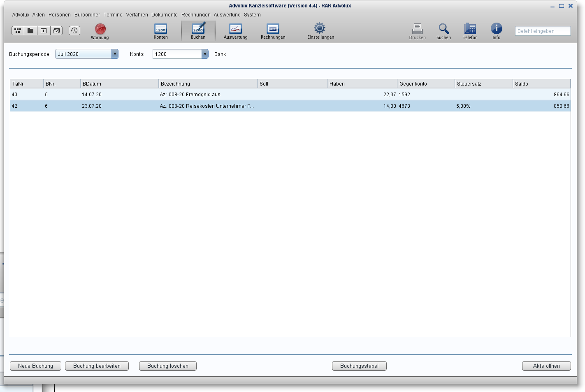The height and width of the screenshot is (392, 585).
Task: Open the calendar icon in toolbar
Action: pyautogui.click(x=44, y=31)
